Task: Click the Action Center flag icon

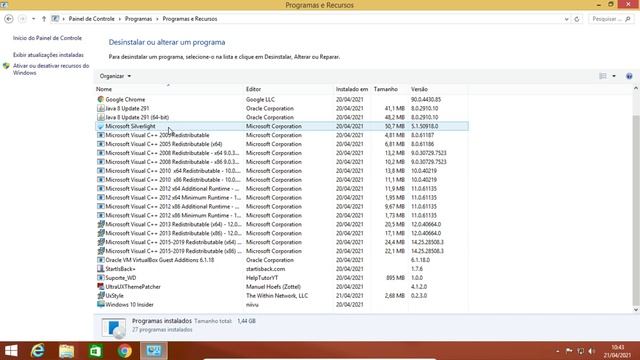Action: pyautogui.click(x=569, y=351)
